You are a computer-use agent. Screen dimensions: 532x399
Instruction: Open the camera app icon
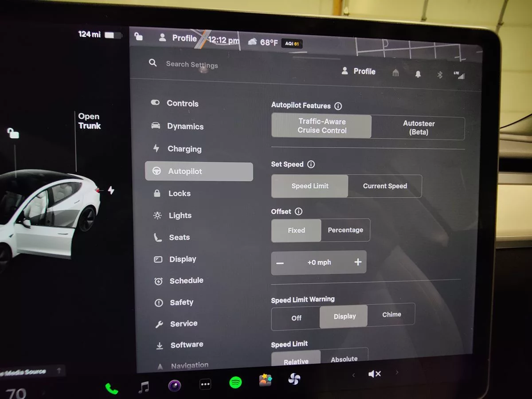pos(174,386)
